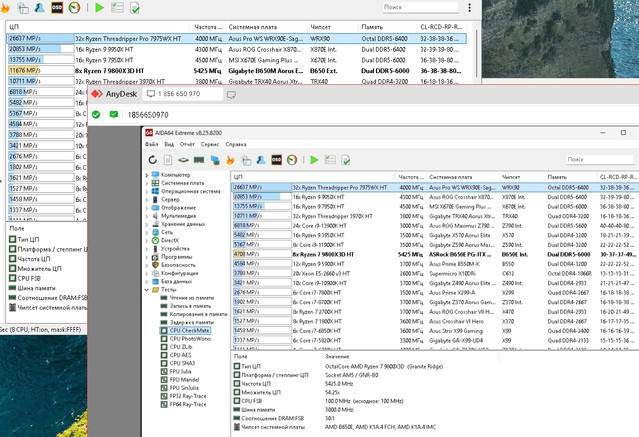The width and height of the screenshot is (639, 437).
Task: Click the blue network computers icon in inner toolbar
Action: click(215, 160)
